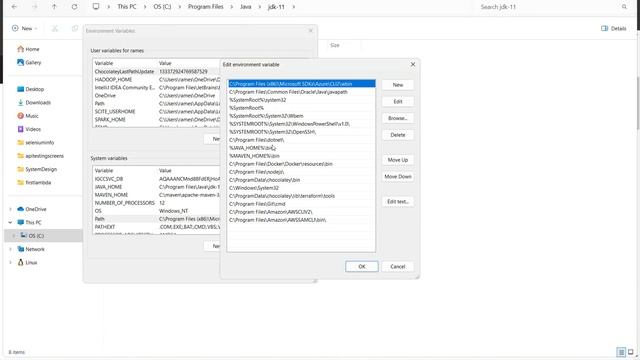Screen dimensions: 640x360
Task: Open Home in the navigation pane
Action: (28, 49)
